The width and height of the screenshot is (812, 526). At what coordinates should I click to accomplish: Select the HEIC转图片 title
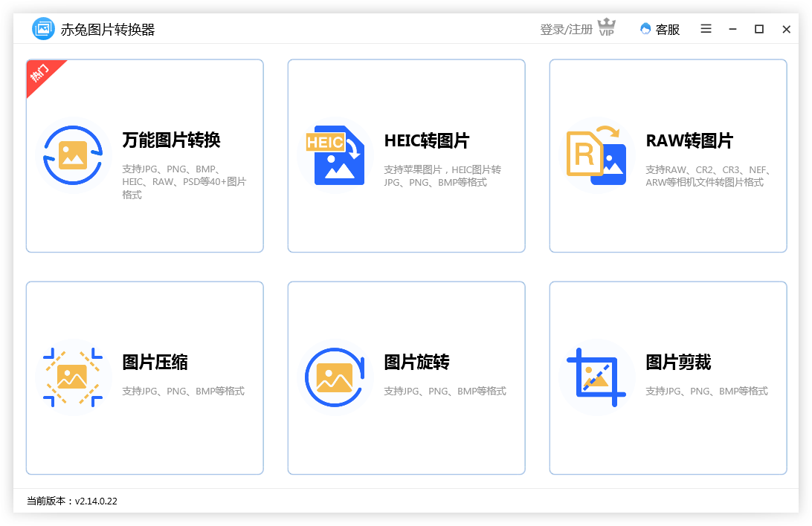click(427, 140)
